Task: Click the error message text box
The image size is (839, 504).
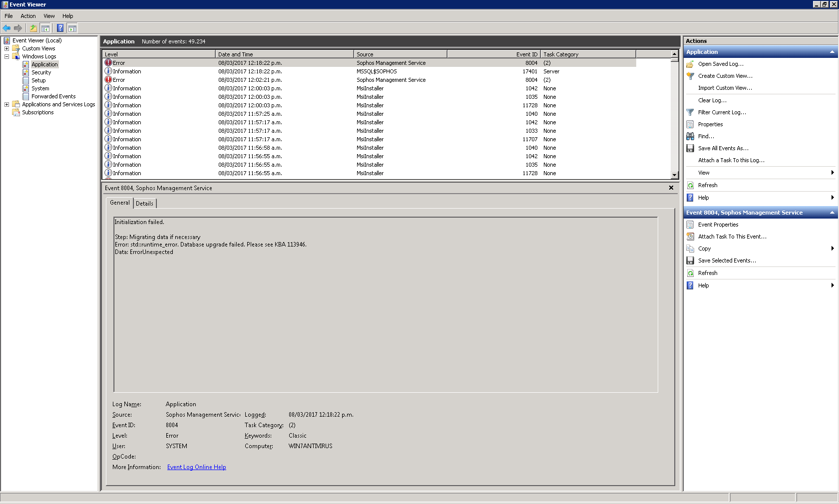Action: tap(386, 304)
